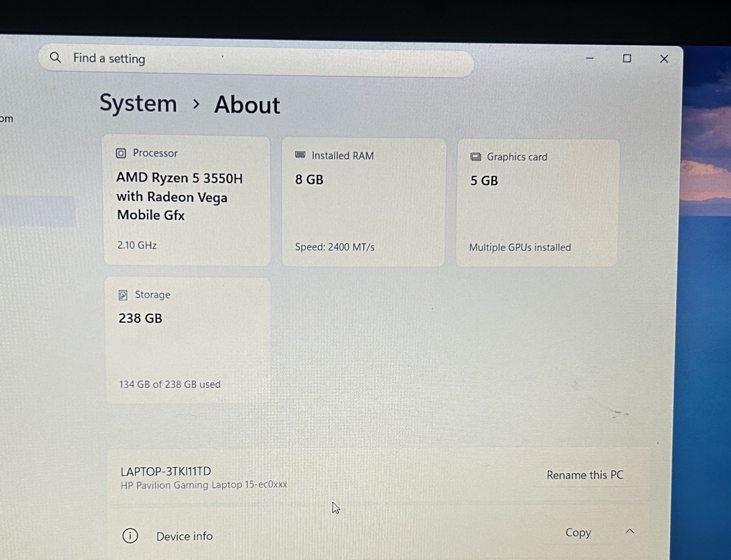Click the LAPTOP-3TKI11TD device name
The width and height of the screenshot is (731, 560).
tap(166, 471)
